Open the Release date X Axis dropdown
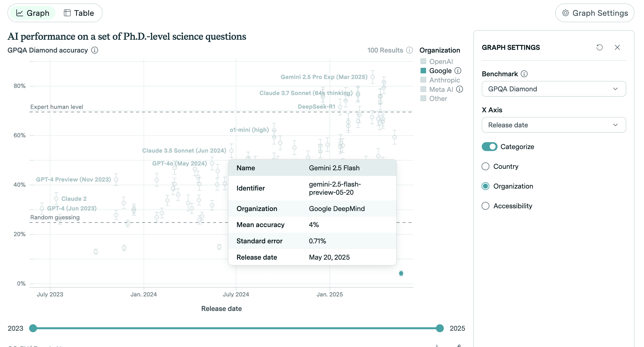Viewport: 644px width, 347px height. (554, 125)
